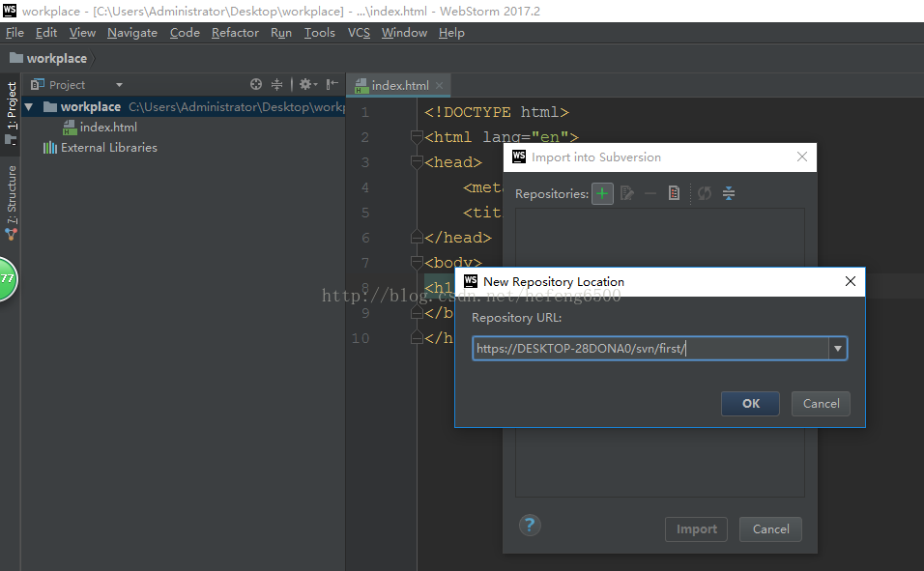This screenshot has height=571, width=924.
Task: Open the Run menu
Action: pos(281,33)
